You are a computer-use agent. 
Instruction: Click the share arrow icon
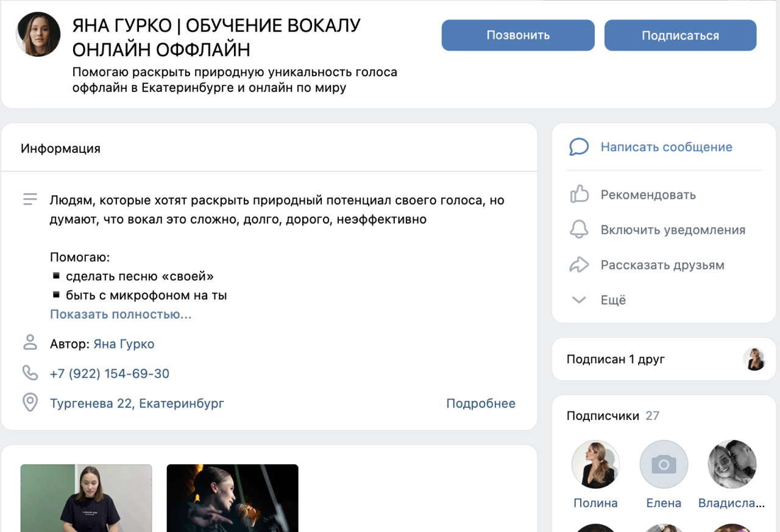coord(578,265)
